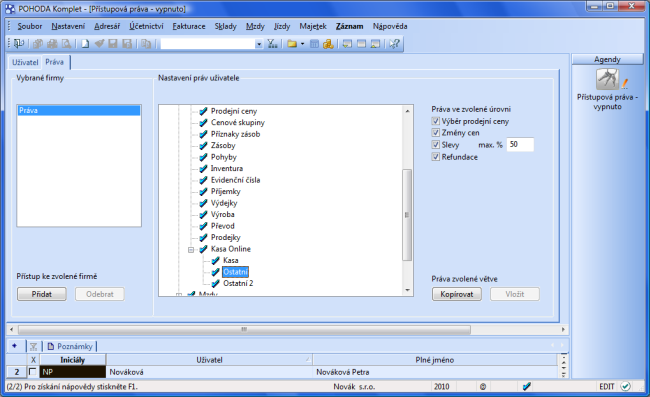
Task: Open the Poznámky tab below
Action: pyautogui.click(x=70, y=346)
